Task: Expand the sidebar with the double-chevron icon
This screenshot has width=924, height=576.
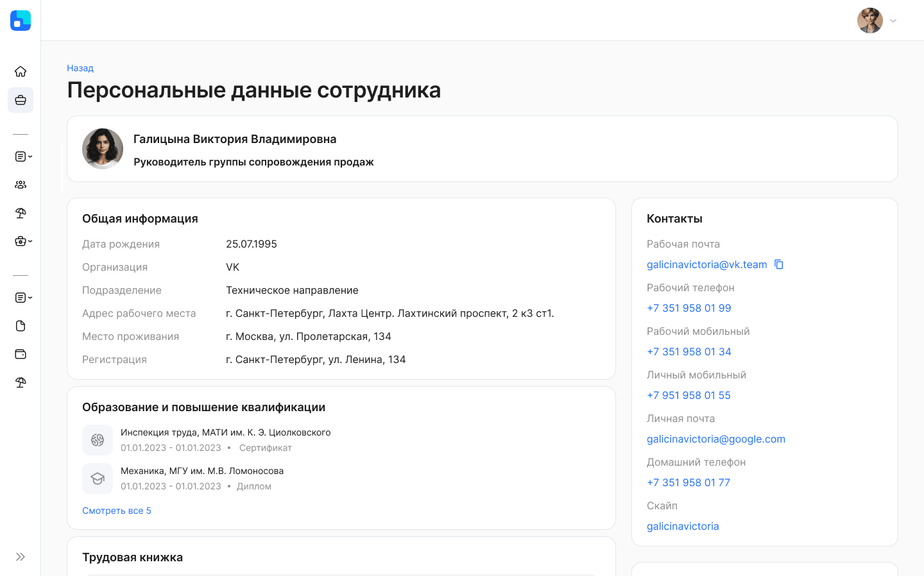Action: pos(21,557)
